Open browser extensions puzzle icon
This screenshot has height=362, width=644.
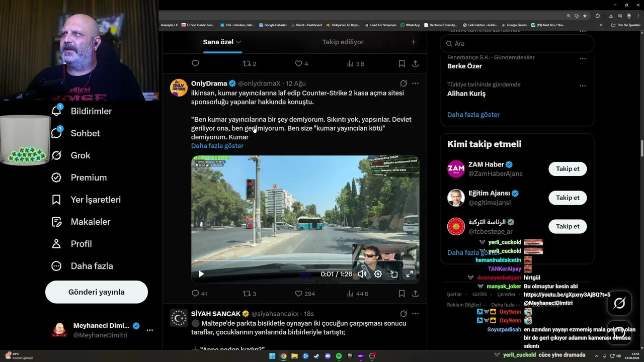pos(597,16)
